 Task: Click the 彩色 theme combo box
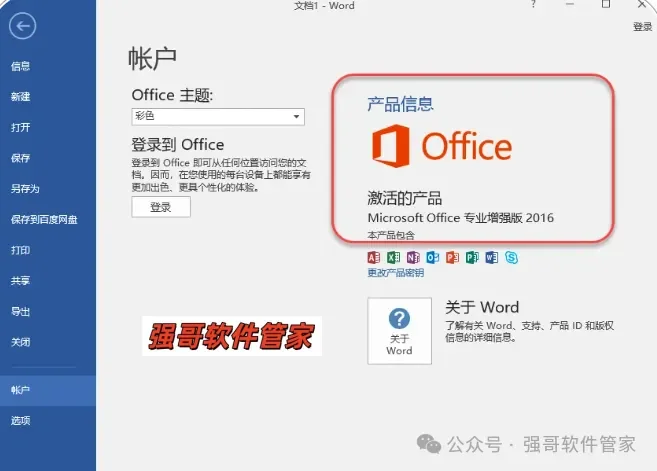(218, 116)
